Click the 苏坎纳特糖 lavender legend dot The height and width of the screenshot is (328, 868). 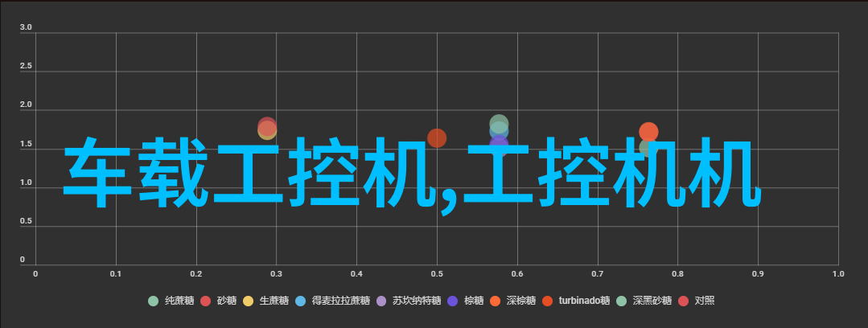click(381, 301)
